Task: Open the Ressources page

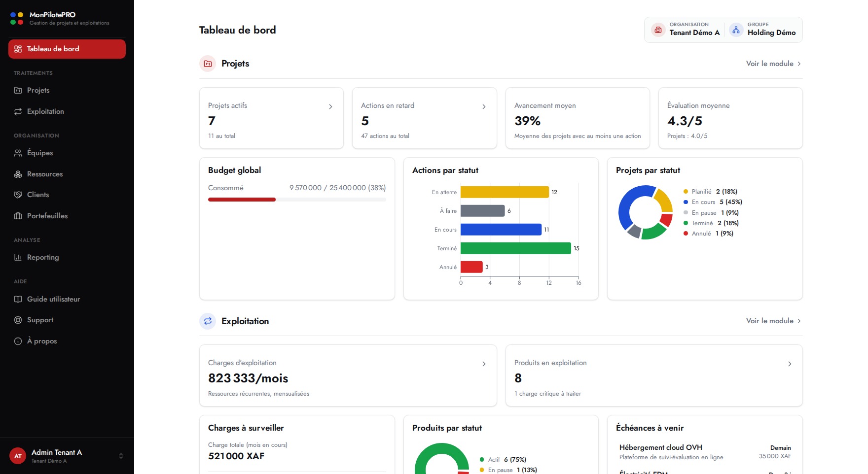Action: 67,174
